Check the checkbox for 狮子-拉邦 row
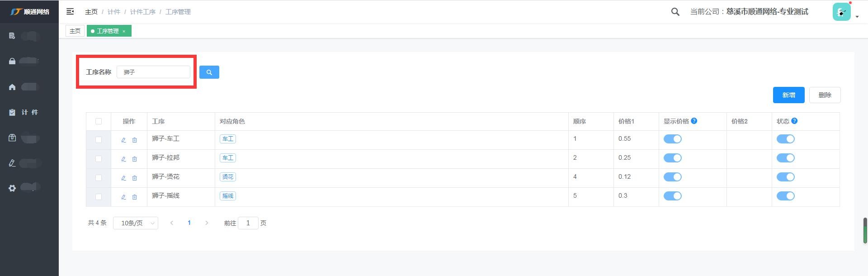The image size is (868, 276). point(99,159)
